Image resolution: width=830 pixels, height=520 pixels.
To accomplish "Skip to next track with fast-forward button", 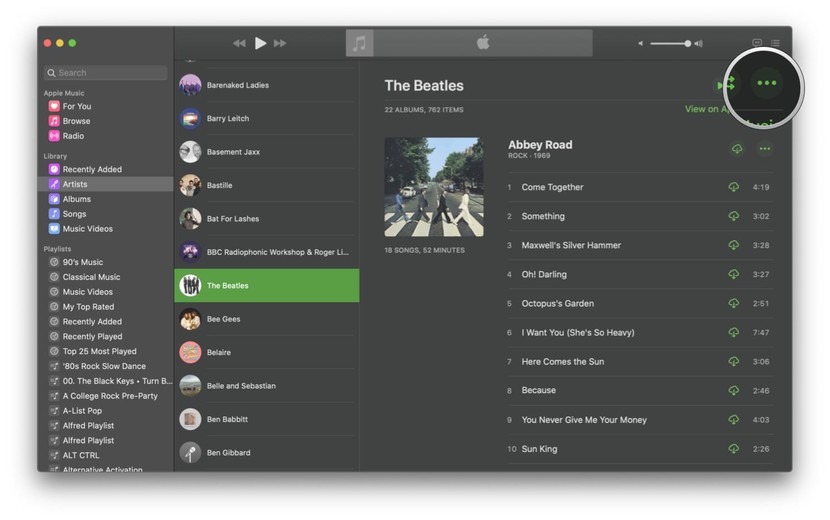I will (x=280, y=43).
